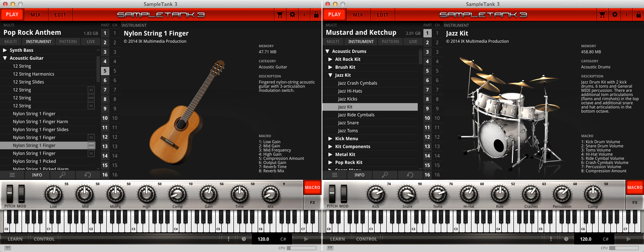Toggle CONTROL mode in left window
Screen dimensions: 644x252
click(x=44, y=239)
